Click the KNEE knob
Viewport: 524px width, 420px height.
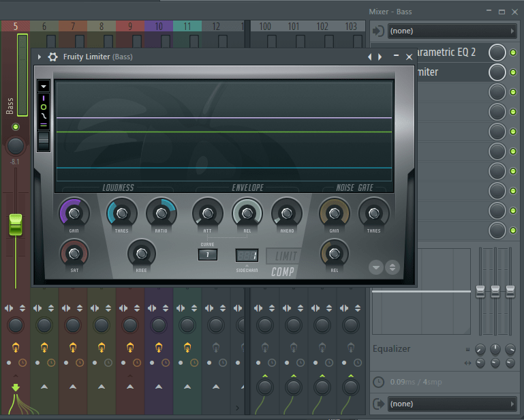click(141, 254)
